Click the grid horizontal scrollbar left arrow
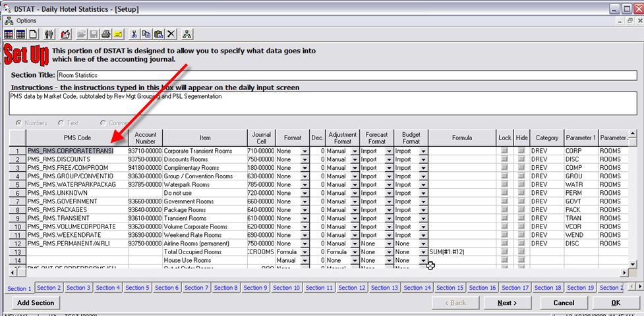 (x=13, y=272)
